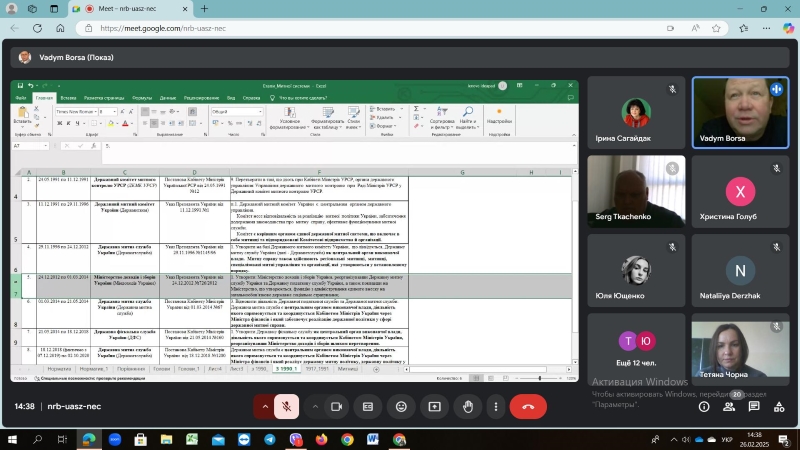Open the Edge favorites list icon

tap(743, 28)
